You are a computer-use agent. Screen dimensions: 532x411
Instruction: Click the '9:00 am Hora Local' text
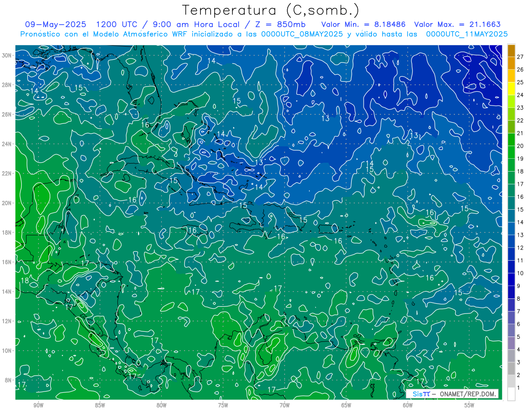(197, 24)
